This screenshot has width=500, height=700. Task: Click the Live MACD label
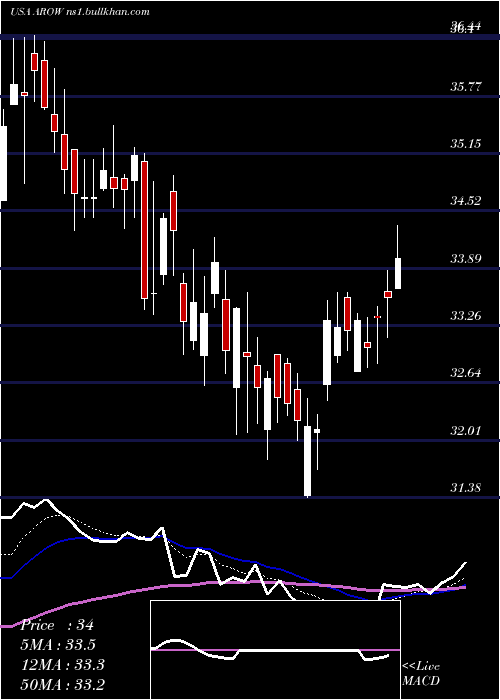tap(421, 674)
